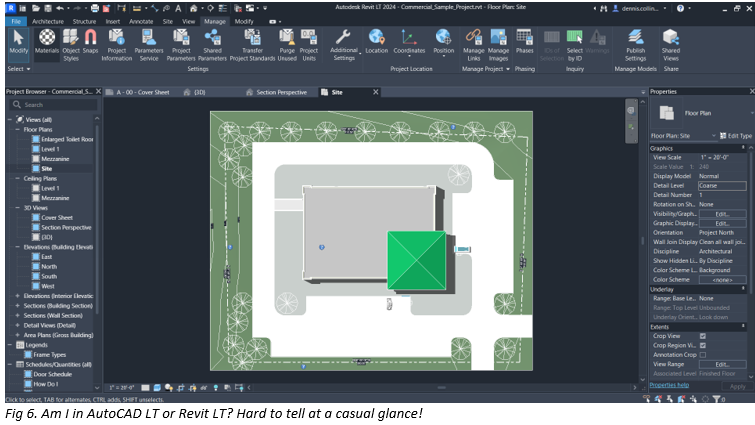The image size is (755, 425).
Task: Open the Select panel dropdown
Action: coord(19,69)
